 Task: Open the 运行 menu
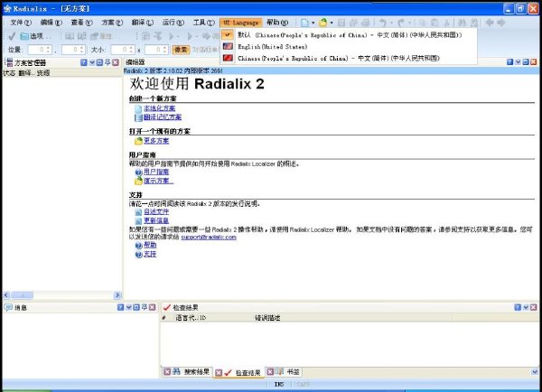pyautogui.click(x=173, y=23)
